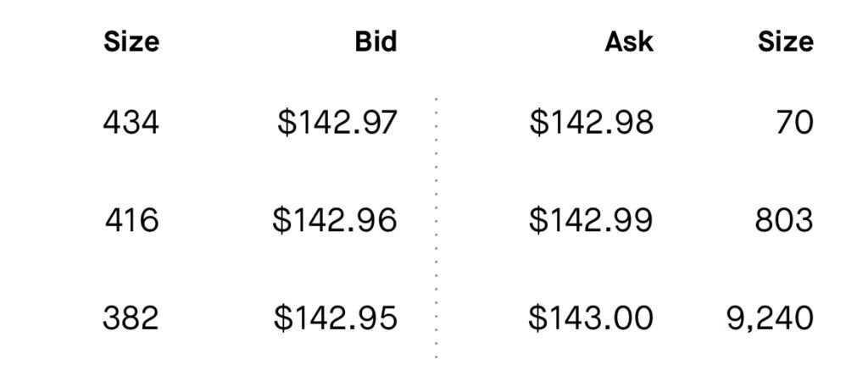Select the Ask column header
Viewport: 868px width, 370px height.
click(x=629, y=42)
